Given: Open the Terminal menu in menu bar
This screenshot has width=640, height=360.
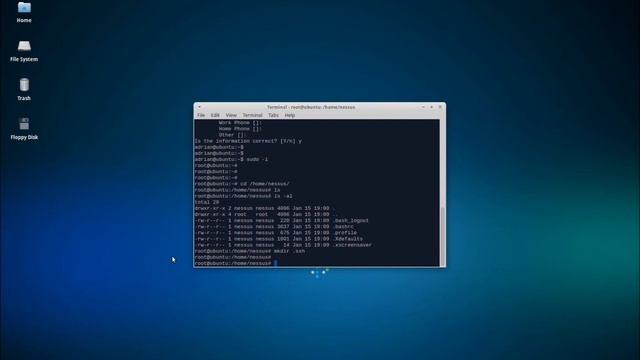Looking at the screenshot, I should (252, 116).
